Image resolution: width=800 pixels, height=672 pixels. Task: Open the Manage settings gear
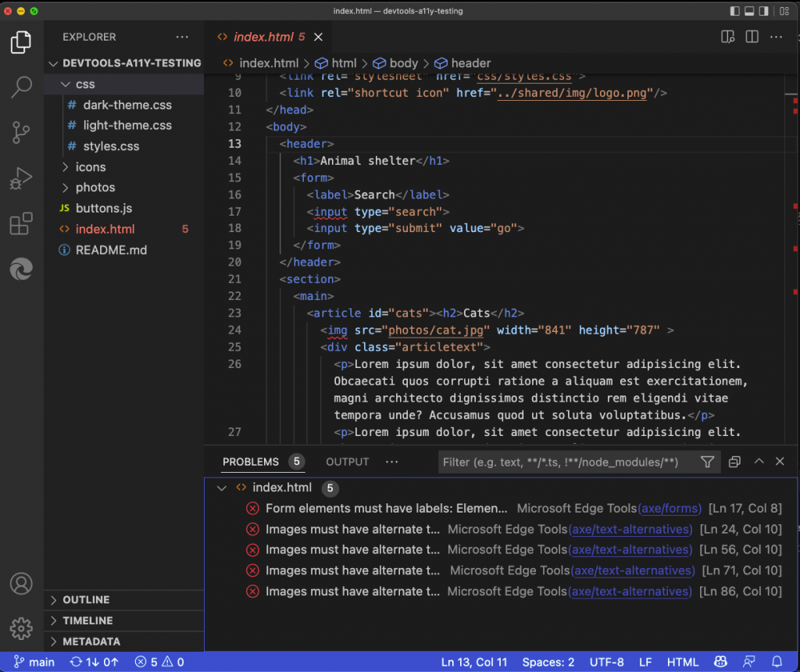click(21, 628)
